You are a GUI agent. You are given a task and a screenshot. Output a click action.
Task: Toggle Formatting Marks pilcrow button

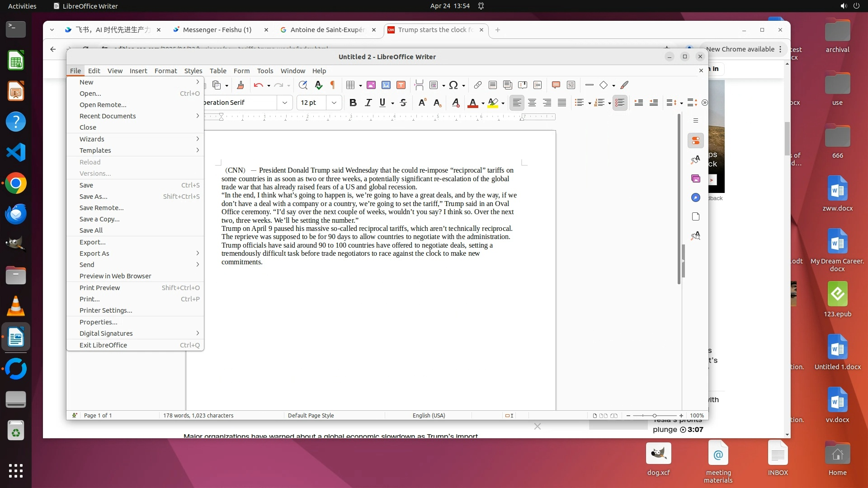pos(333,85)
